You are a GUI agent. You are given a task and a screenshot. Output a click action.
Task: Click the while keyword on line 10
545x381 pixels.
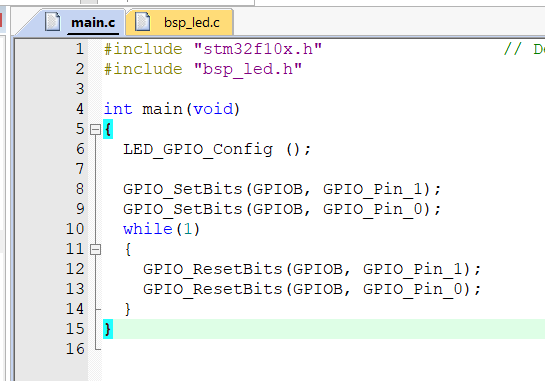pyautogui.click(x=148, y=229)
